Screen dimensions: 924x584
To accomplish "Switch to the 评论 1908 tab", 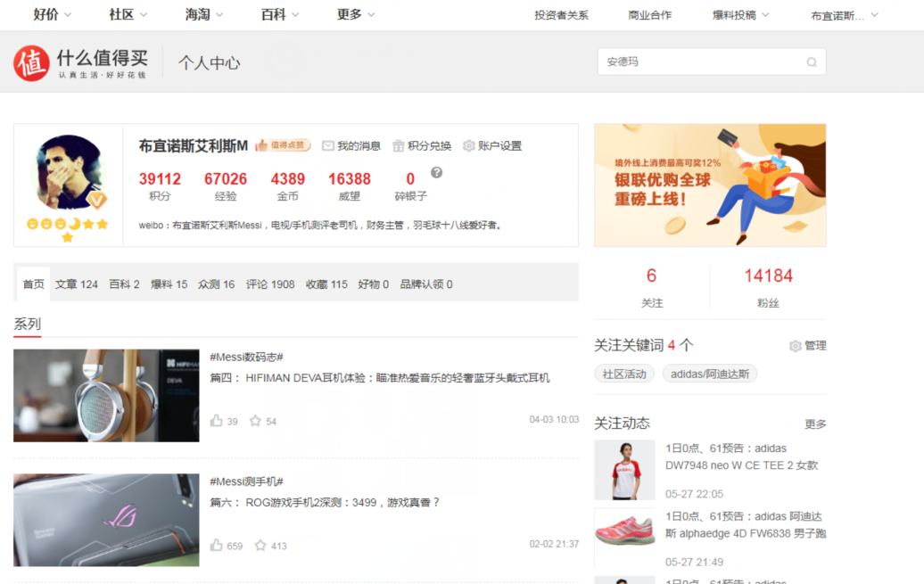I will click(270, 284).
